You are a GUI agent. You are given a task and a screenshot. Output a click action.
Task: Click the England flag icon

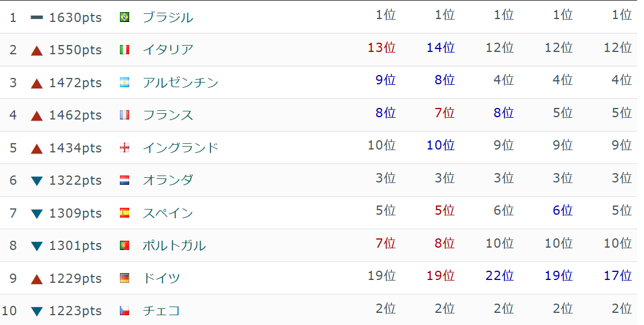coord(124,148)
